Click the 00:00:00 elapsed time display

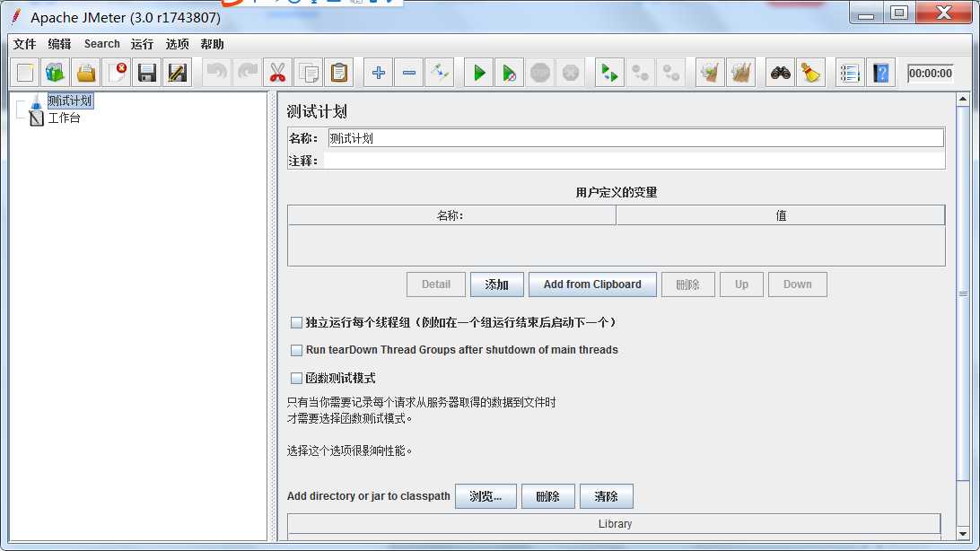[931, 73]
